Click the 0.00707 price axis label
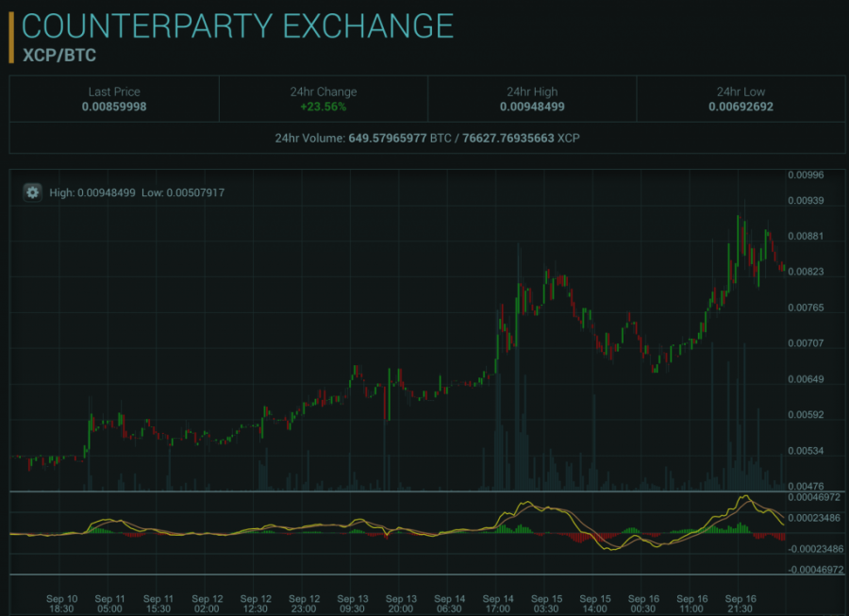Viewport: 849px width, 616px height. click(806, 343)
